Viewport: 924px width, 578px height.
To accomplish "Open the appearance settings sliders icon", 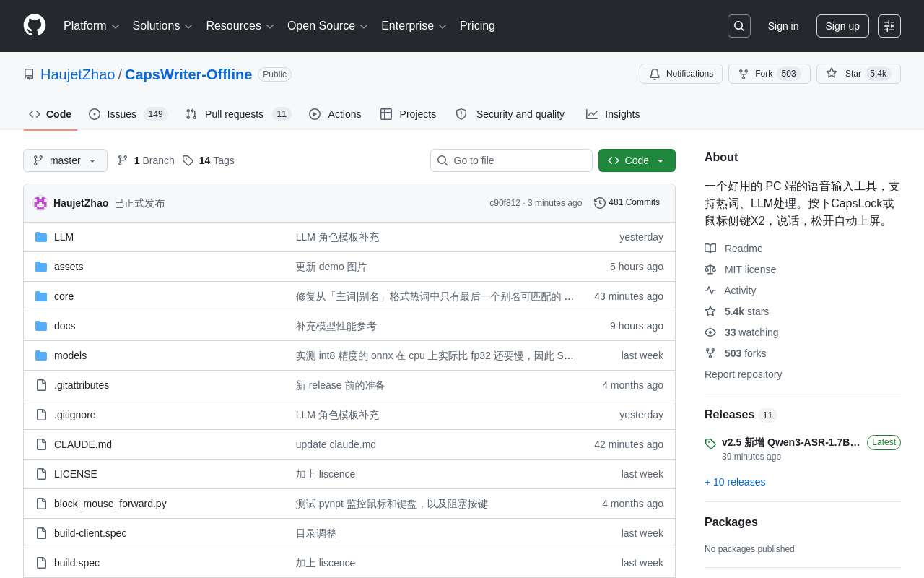I will [x=889, y=26].
